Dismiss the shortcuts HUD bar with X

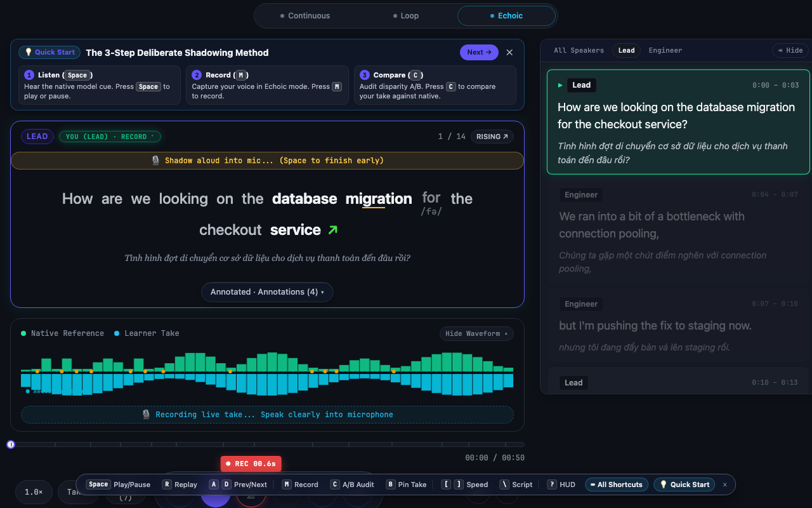coord(725,485)
